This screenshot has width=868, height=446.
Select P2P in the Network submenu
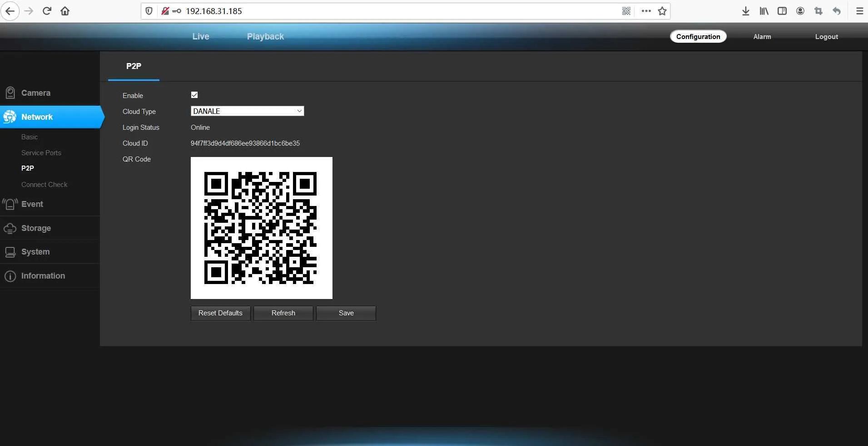(x=28, y=168)
